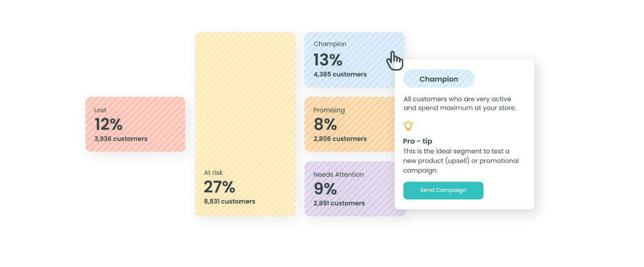Select the Champion segment tile

click(x=355, y=60)
